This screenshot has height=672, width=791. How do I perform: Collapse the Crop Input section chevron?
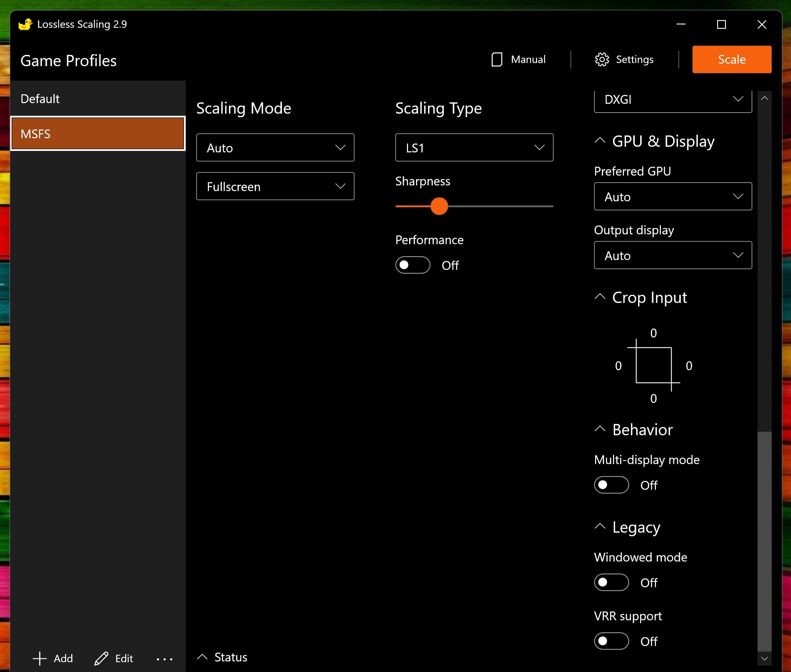pos(600,297)
